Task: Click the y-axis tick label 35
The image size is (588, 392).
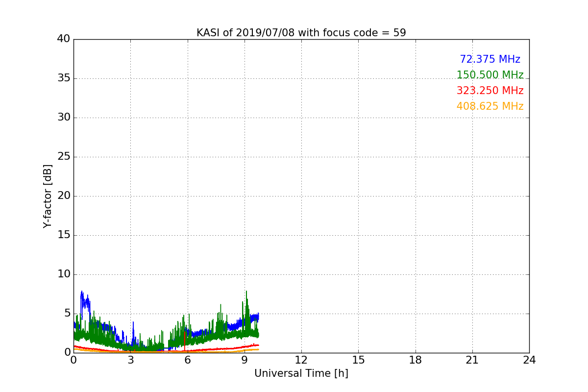Action: pyautogui.click(x=63, y=78)
